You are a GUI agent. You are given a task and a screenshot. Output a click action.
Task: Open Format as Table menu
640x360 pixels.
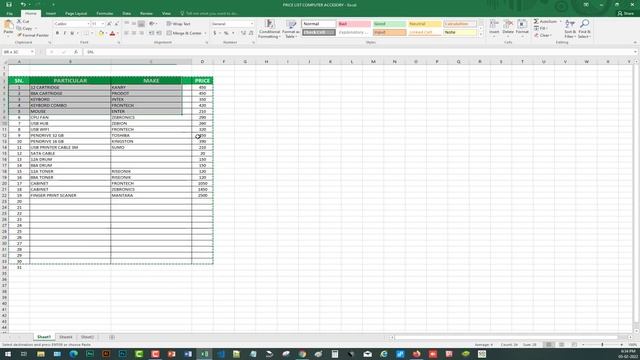pos(291,29)
